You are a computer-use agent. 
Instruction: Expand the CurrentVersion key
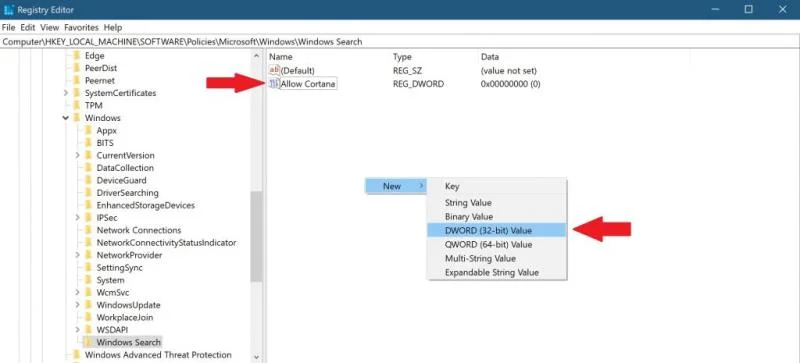tap(77, 155)
